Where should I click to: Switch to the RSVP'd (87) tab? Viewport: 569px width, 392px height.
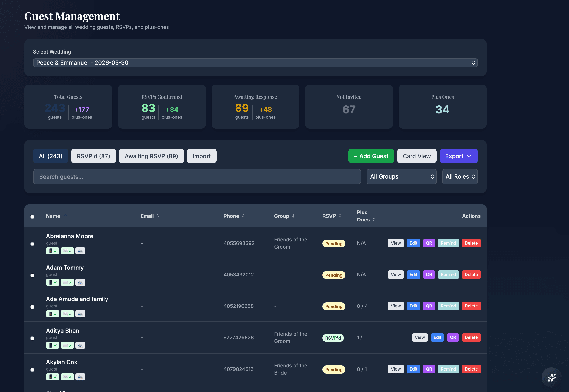click(x=93, y=156)
